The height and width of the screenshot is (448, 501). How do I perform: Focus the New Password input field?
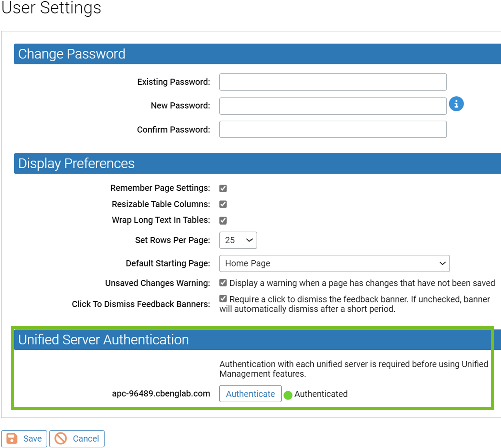pyautogui.click(x=333, y=106)
